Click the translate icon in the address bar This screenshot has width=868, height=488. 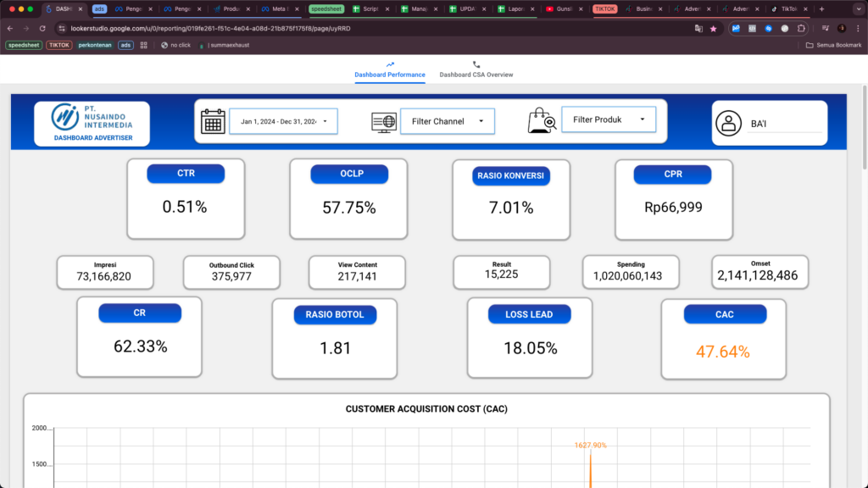(698, 28)
